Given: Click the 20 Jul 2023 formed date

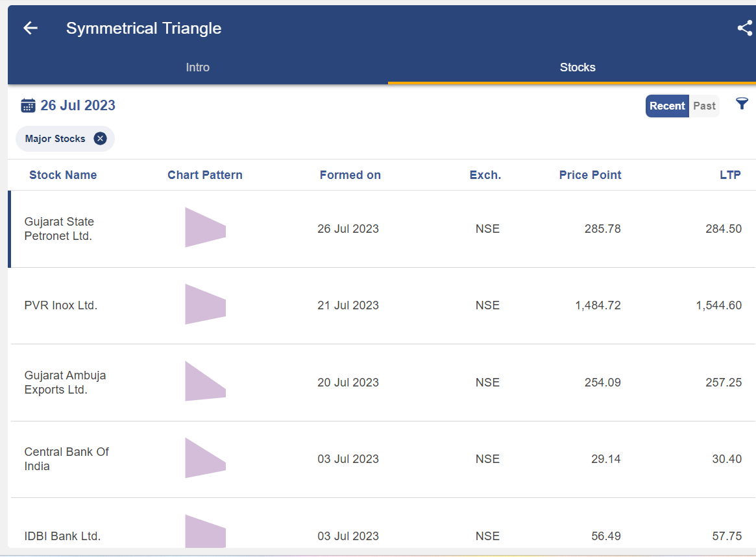Looking at the screenshot, I should click(348, 383).
